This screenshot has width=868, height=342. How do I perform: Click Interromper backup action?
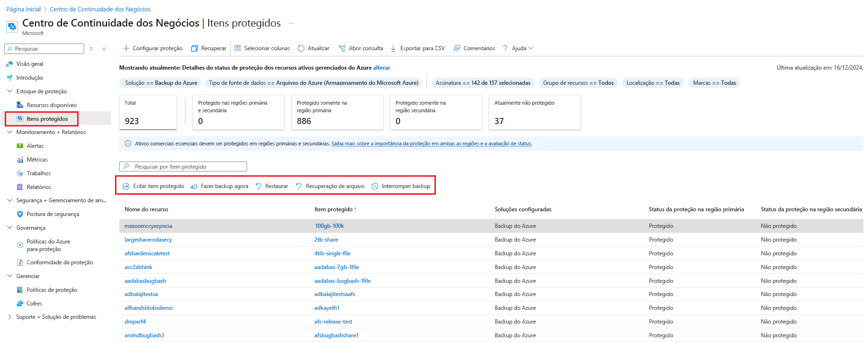(x=401, y=186)
